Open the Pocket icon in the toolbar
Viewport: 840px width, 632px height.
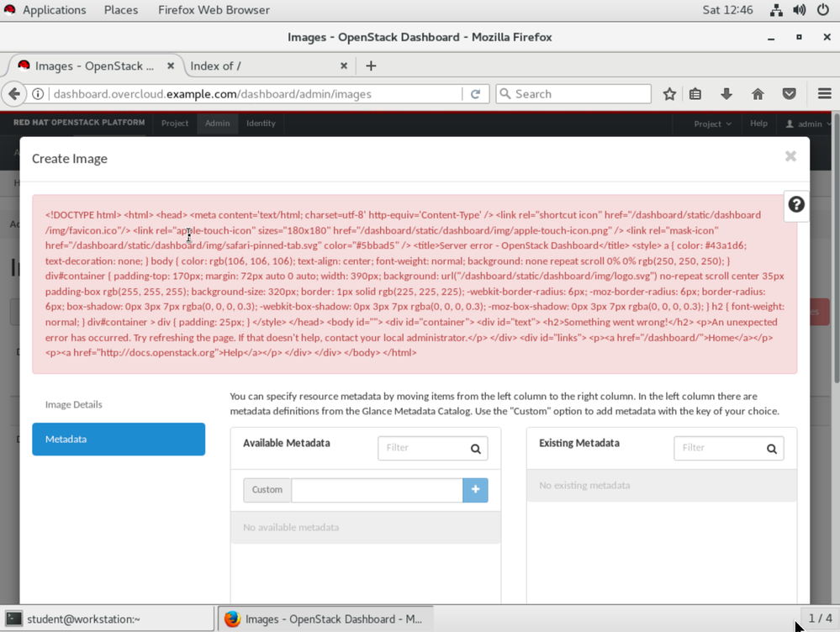(789, 94)
